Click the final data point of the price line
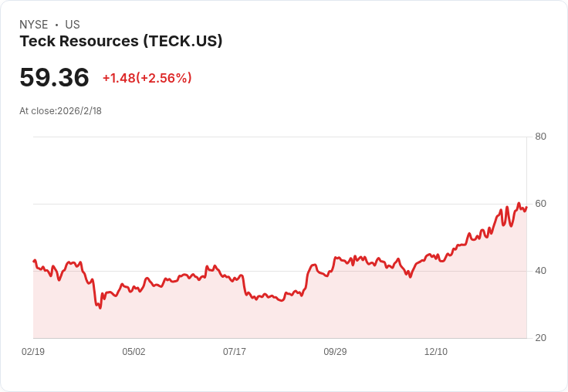The width and height of the screenshot is (568, 392). coord(526,207)
